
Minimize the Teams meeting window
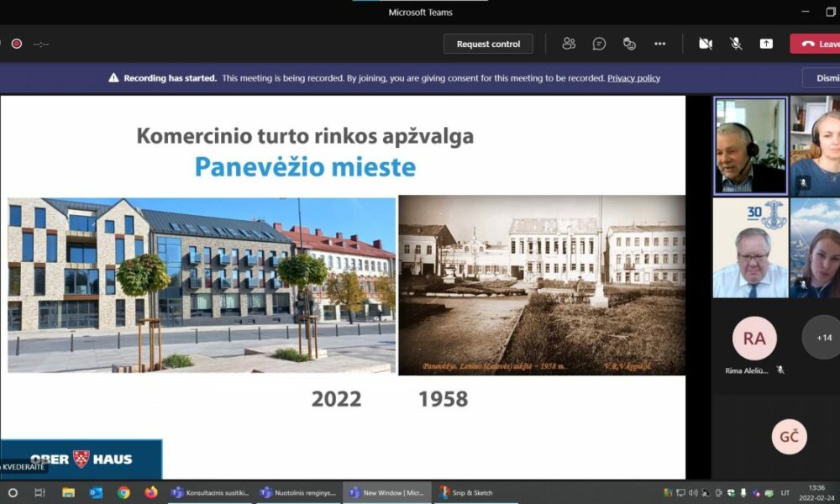806,12
